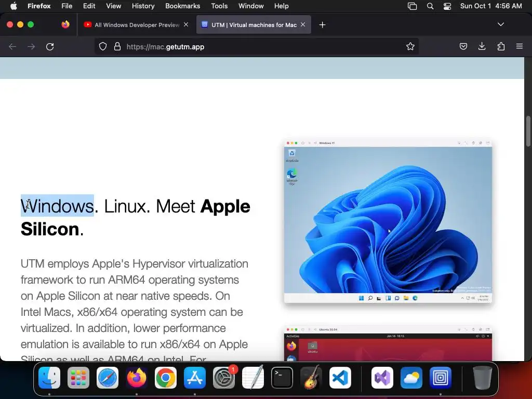Open the App Store from the Dock
The image size is (532, 399).
coord(195,378)
